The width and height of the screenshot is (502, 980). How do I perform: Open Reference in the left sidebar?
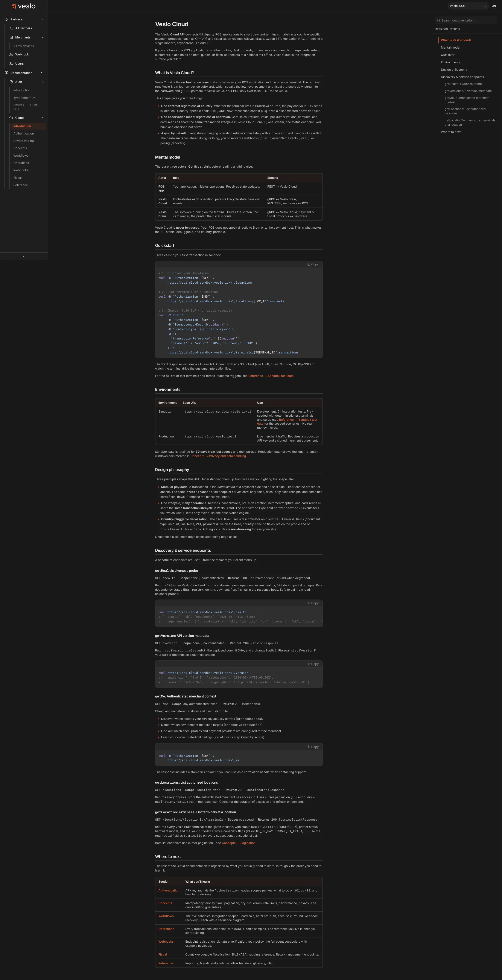(x=21, y=185)
